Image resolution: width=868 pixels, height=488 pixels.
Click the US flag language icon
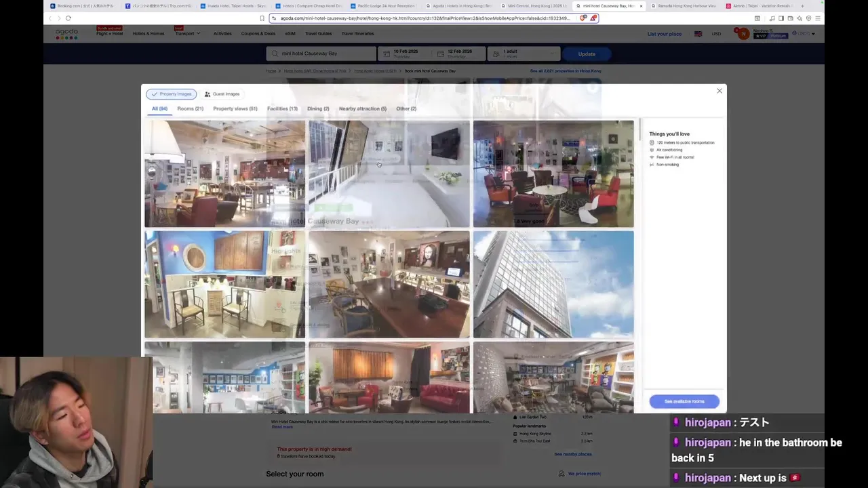pos(698,34)
